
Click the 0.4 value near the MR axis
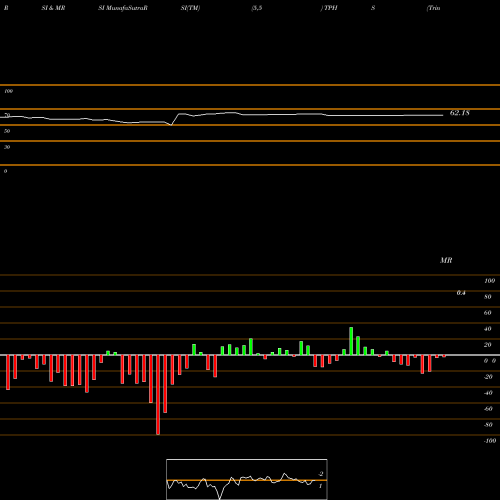(x=461, y=293)
